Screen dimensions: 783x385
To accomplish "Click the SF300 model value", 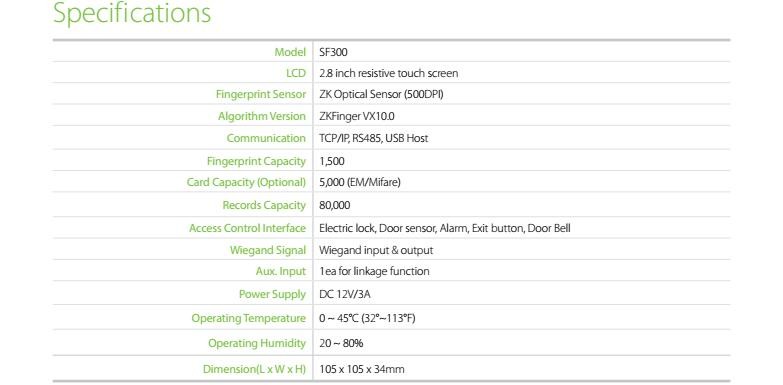I will coord(333,52).
